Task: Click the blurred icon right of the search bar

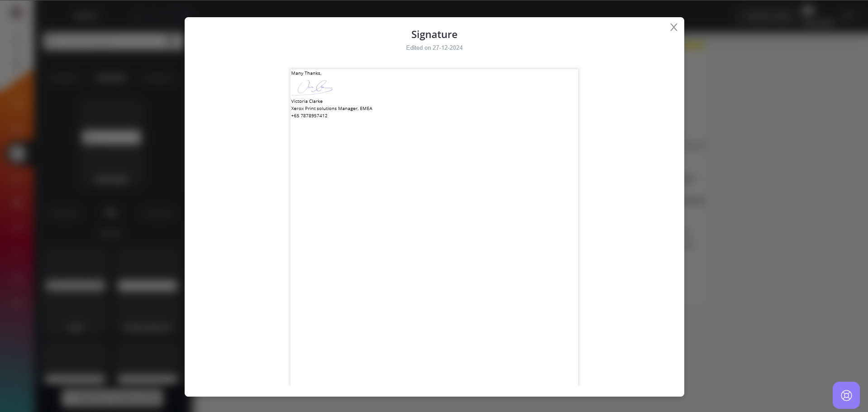Action: click(x=175, y=41)
